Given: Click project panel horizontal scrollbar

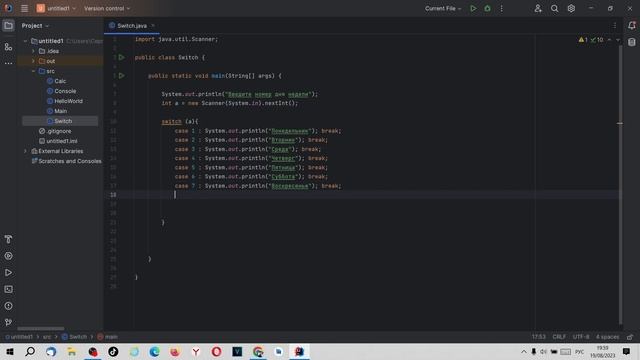Looking at the screenshot, I should 41,329.
